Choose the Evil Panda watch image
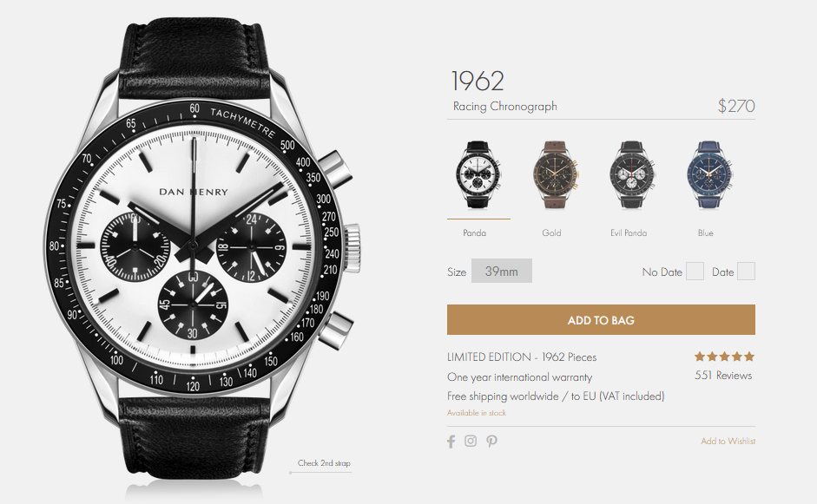This screenshot has width=817, height=504. coord(633,175)
